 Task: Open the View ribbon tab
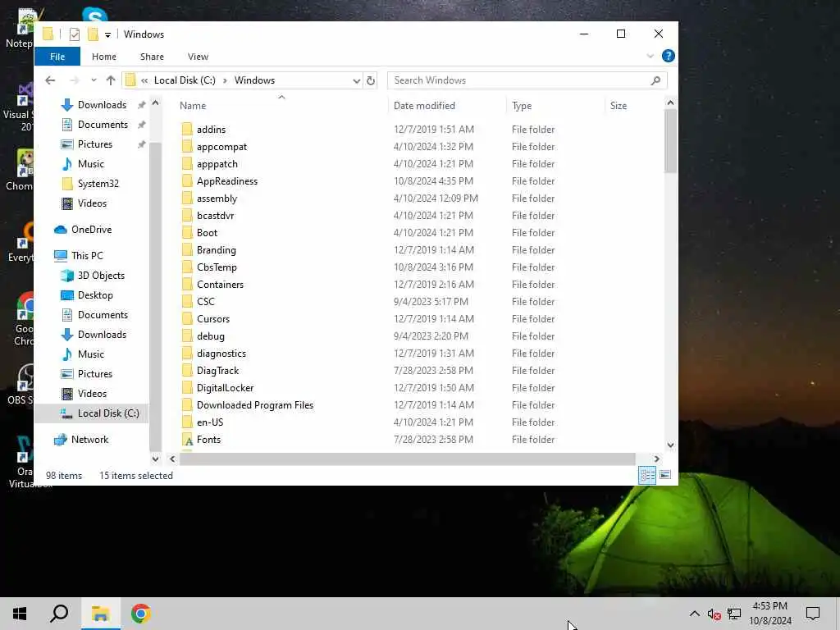point(198,57)
